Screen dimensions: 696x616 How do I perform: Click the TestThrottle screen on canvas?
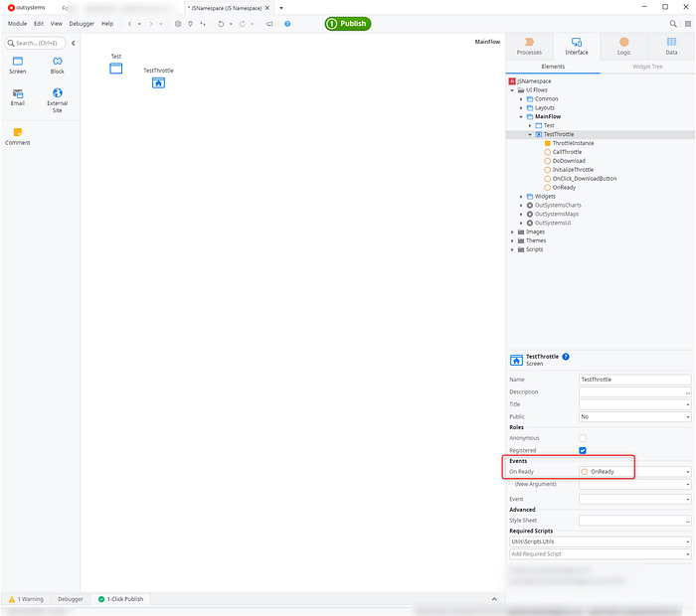click(x=158, y=81)
